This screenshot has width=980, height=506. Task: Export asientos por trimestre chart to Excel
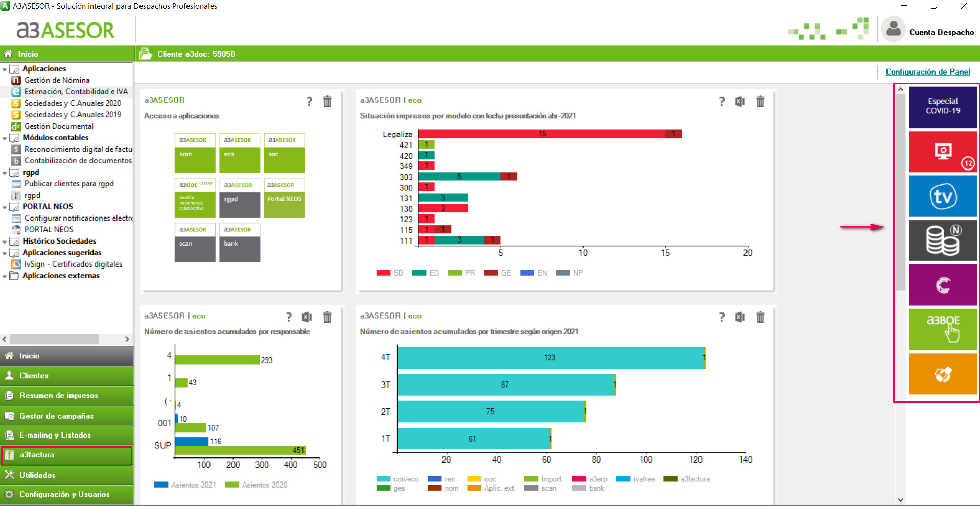point(740,317)
